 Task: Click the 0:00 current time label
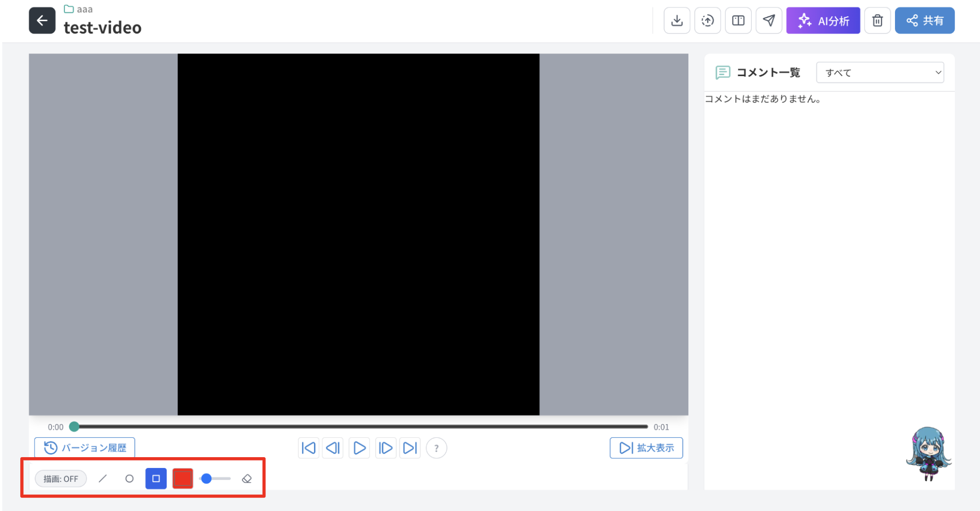tap(55, 427)
